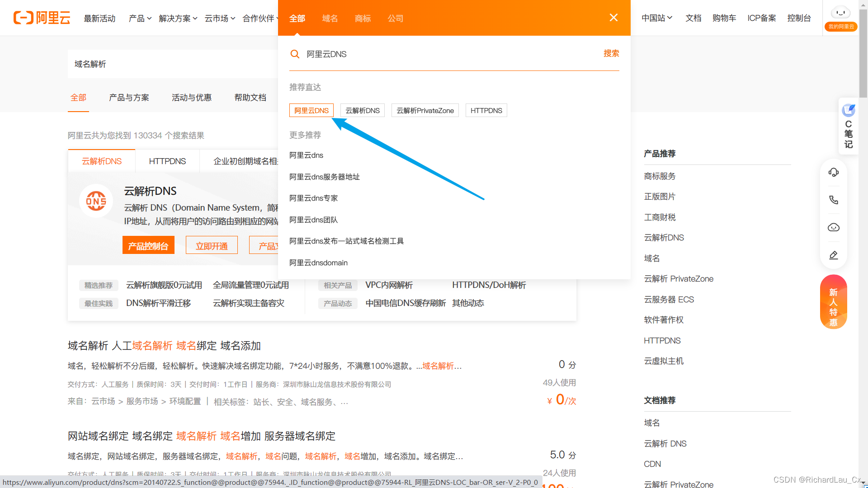Open HTTPDNS/DoH解析 link
Image resolution: width=868 pixels, height=488 pixels.
click(x=489, y=285)
